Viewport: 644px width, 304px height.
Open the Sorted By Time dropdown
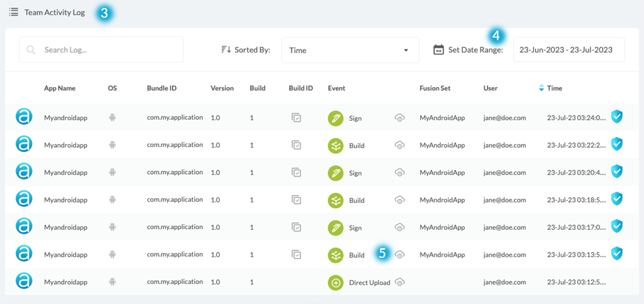point(350,50)
